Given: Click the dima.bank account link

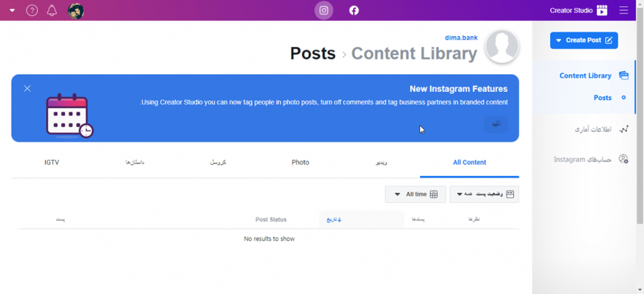Looking at the screenshot, I should click(x=461, y=38).
